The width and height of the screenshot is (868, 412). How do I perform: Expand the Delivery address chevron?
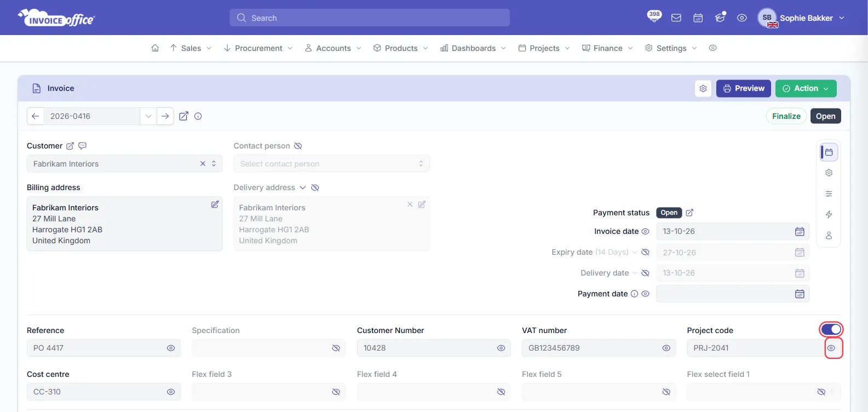[302, 187]
